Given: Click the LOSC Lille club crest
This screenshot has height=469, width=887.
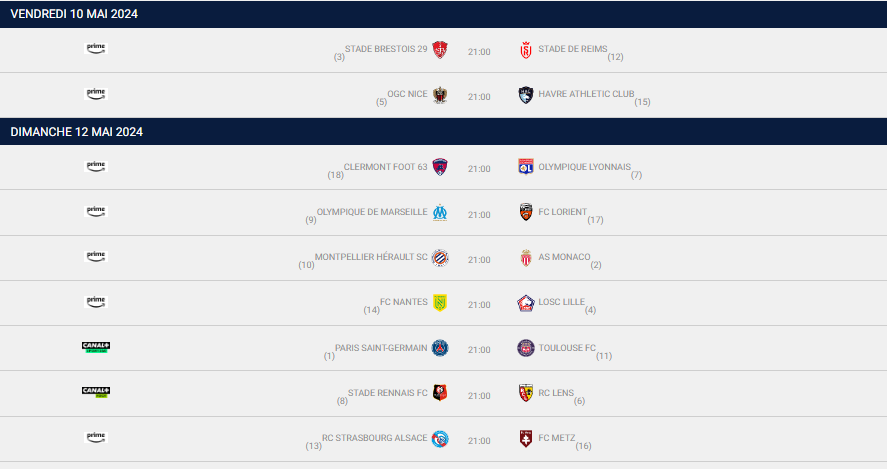Looking at the screenshot, I should click(526, 303).
